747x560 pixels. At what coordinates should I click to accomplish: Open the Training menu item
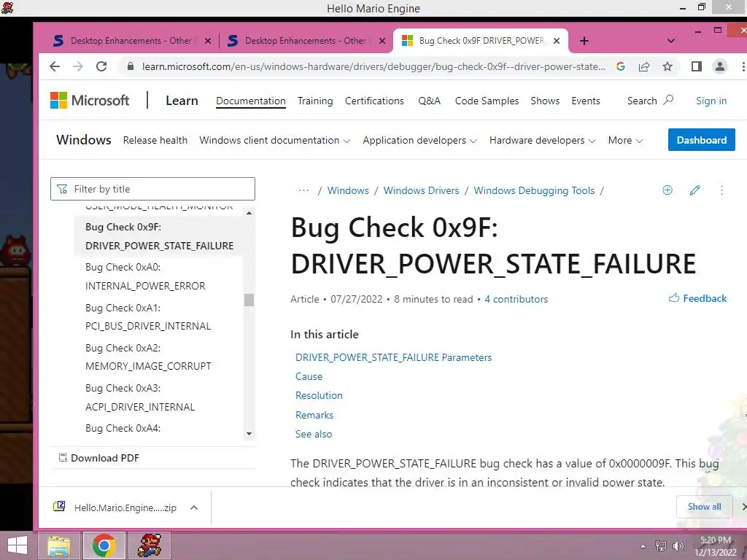click(315, 101)
